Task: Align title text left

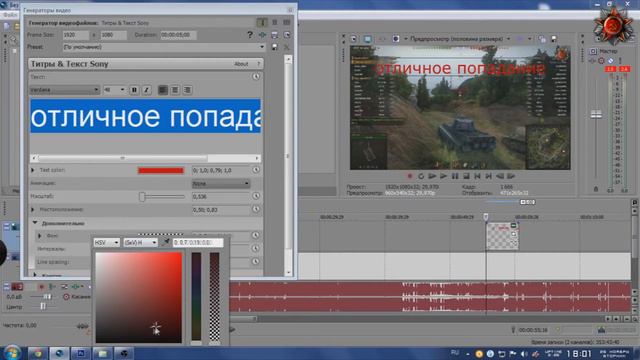Action: point(162,90)
